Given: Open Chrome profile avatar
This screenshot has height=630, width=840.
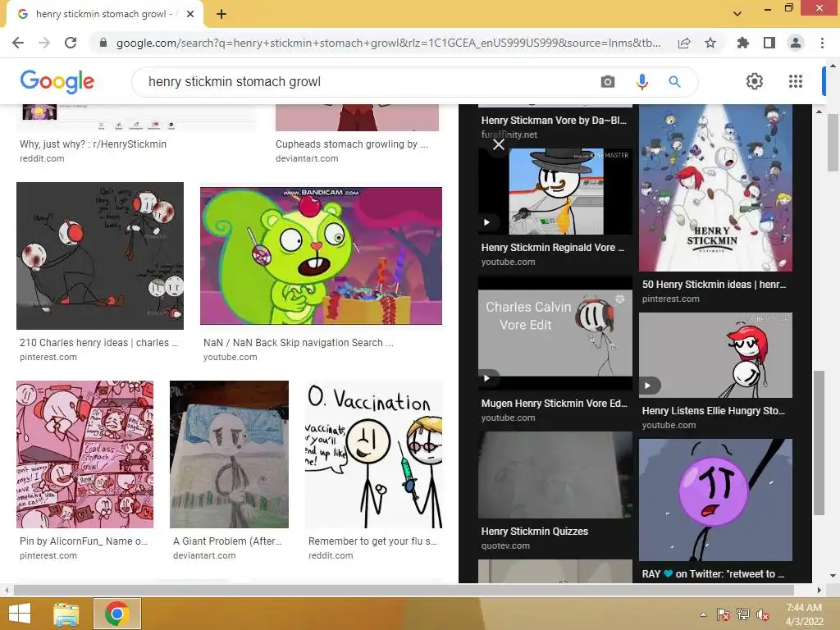Looking at the screenshot, I should 796,43.
